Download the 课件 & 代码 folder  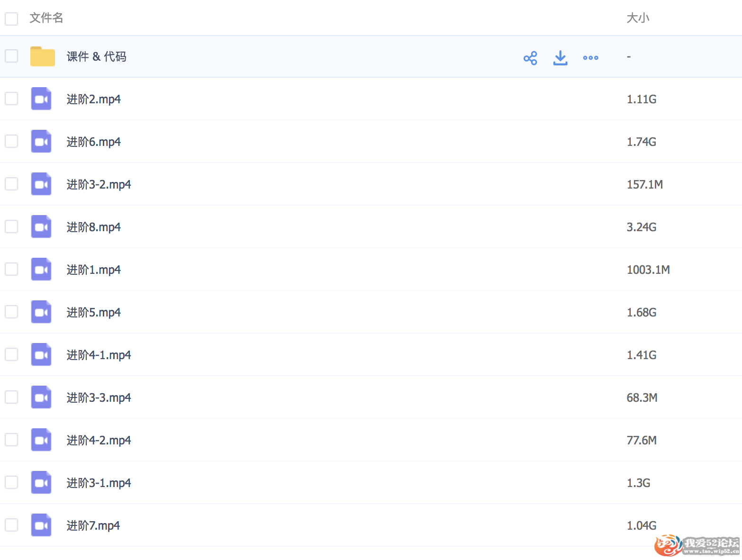(x=560, y=58)
